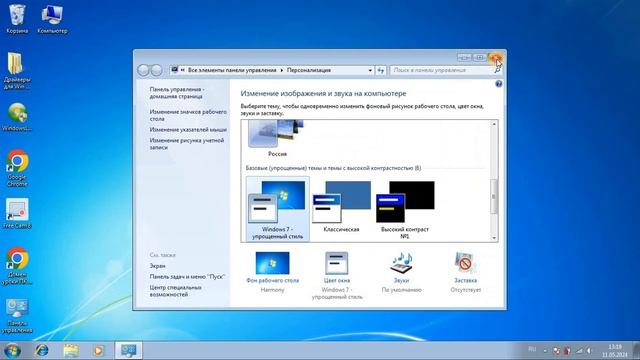640x360 pixels.
Task: Open Заставка screensaver settings
Action: (x=465, y=272)
